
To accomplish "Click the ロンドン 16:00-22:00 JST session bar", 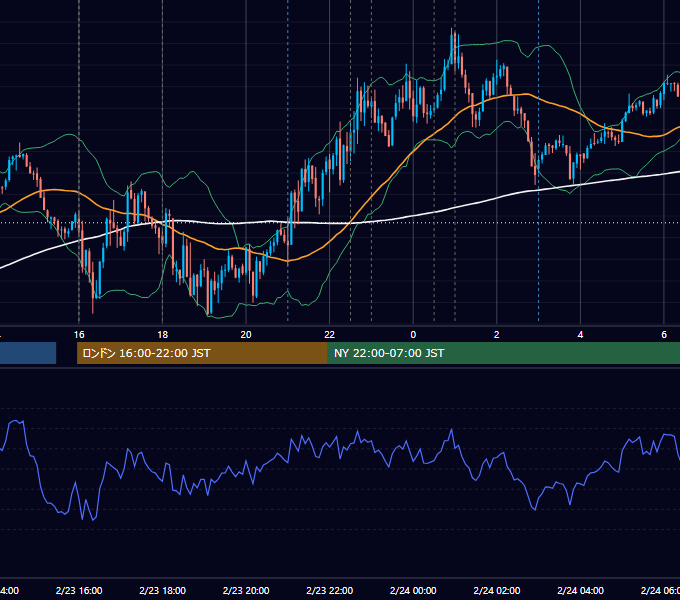I will tap(202, 353).
